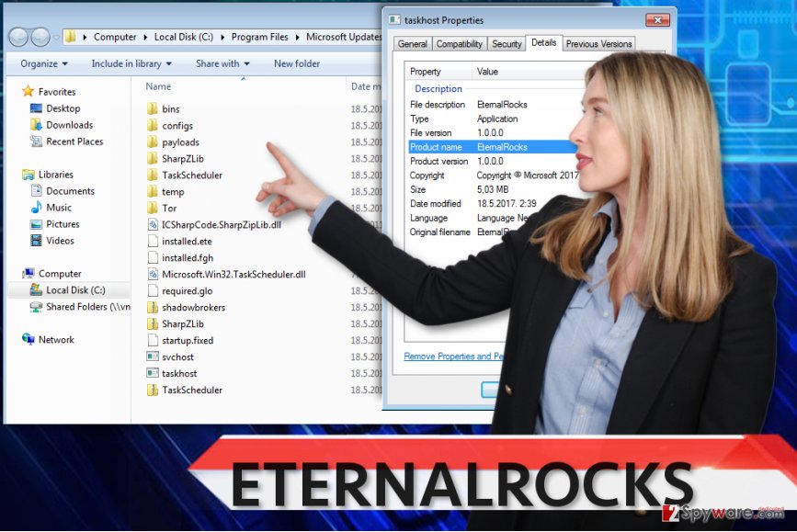797x532 pixels.
Task: Click Remove Properties and Personal Information link
Action: click(453, 357)
